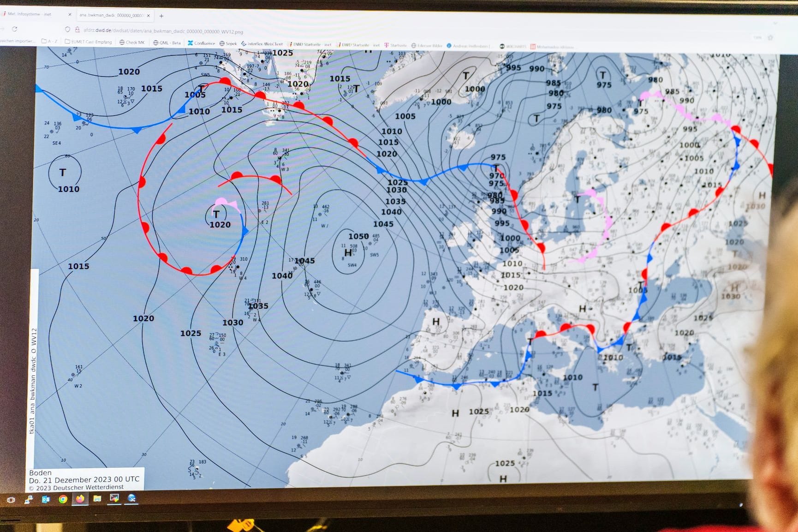The height and width of the screenshot is (532, 798).
Task: Click the H symbol at the Atlantic high
Action: (x=348, y=253)
